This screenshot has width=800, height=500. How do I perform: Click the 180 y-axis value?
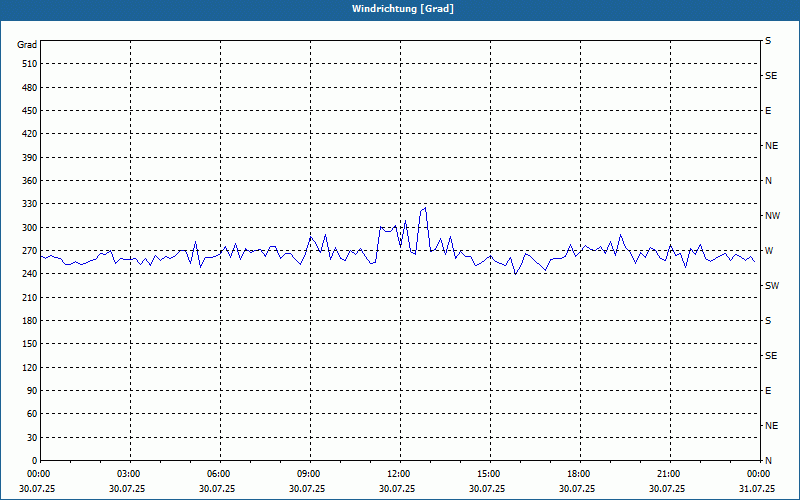click(30, 321)
